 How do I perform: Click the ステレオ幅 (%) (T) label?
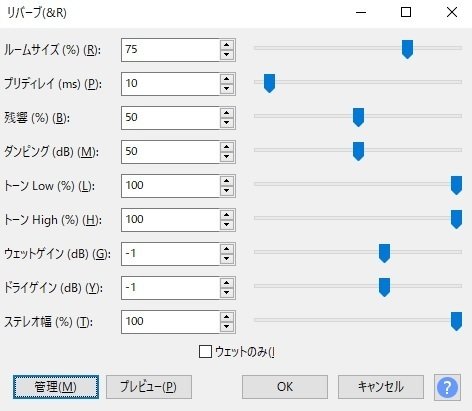tap(49, 322)
